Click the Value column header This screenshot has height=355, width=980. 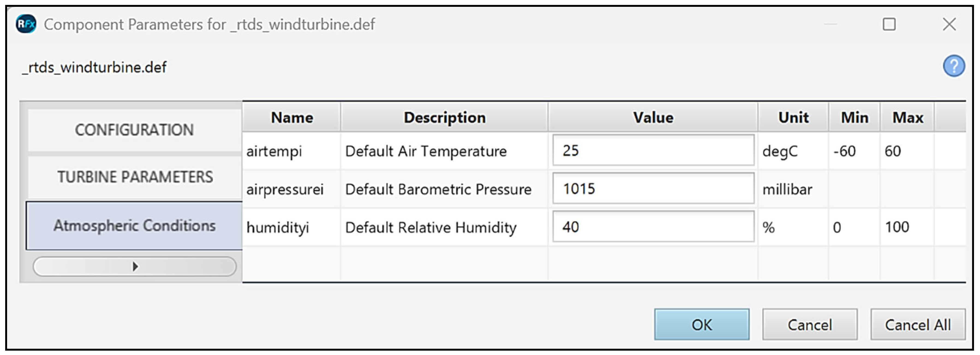[653, 118]
